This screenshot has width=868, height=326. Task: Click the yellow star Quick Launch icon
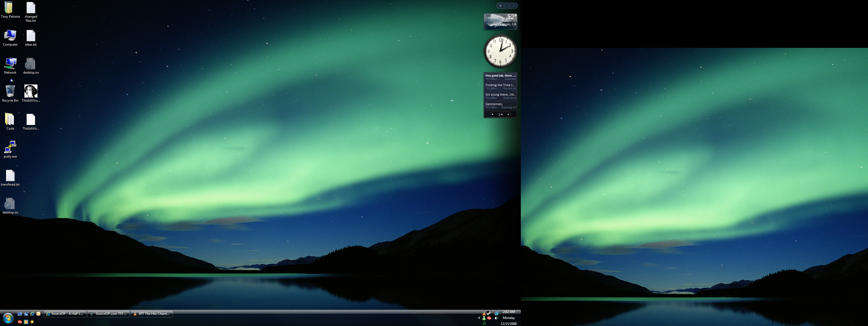click(32, 322)
